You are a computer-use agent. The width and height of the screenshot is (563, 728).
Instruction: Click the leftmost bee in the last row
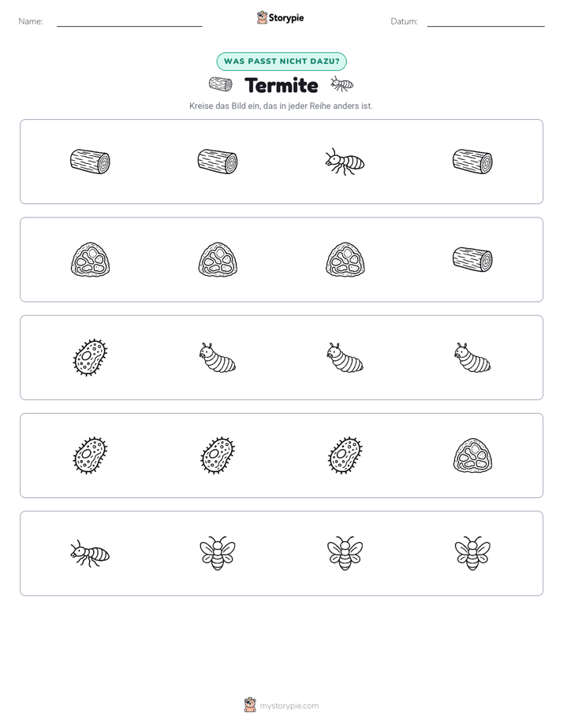[218, 553]
